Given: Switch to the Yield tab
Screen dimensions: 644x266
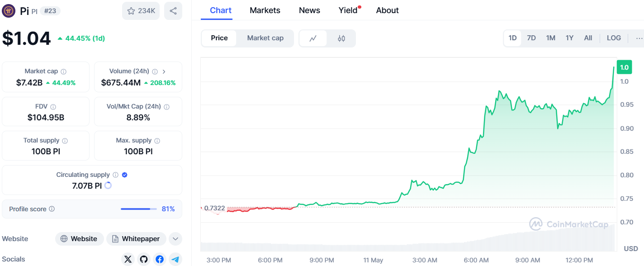Looking at the screenshot, I should point(348,10).
